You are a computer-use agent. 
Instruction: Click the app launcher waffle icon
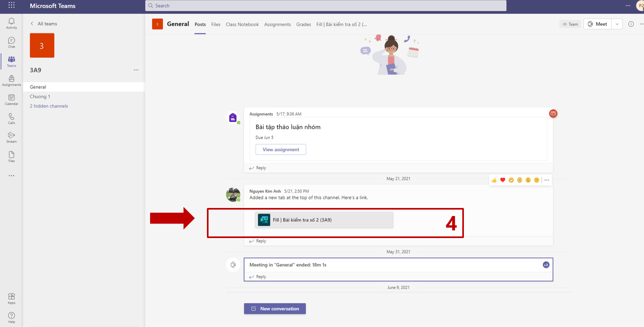click(x=12, y=5)
